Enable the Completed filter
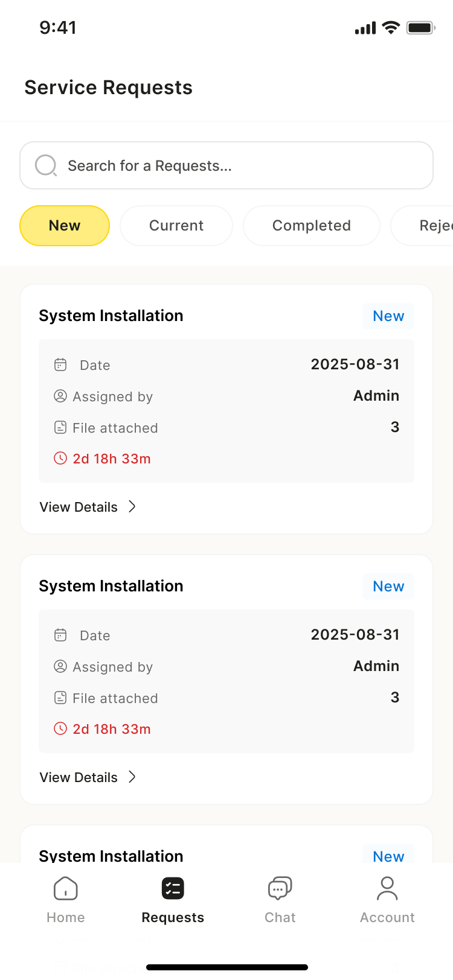The height and width of the screenshot is (980, 453). [311, 225]
